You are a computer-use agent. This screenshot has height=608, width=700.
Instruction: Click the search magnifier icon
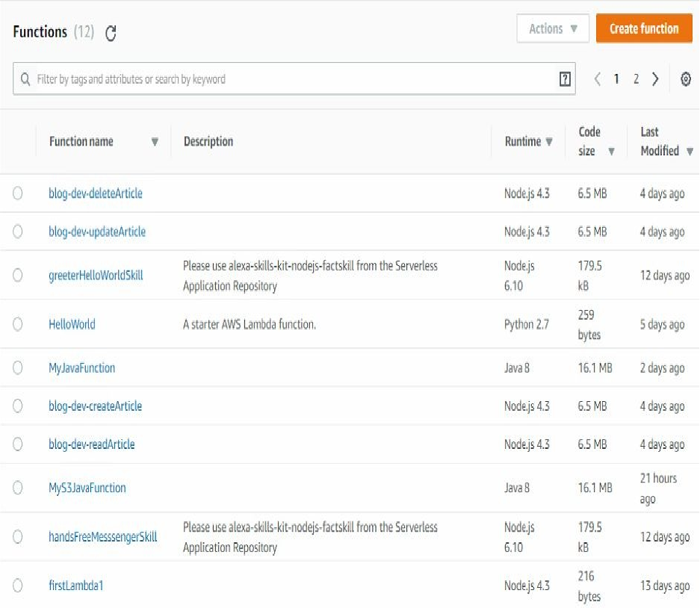pos(25,79)
